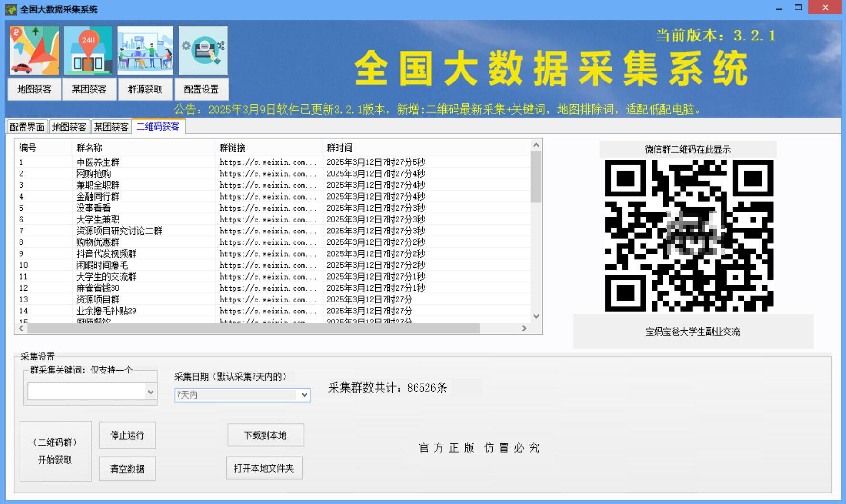Select row 大学生的交流群

(273, 276)
